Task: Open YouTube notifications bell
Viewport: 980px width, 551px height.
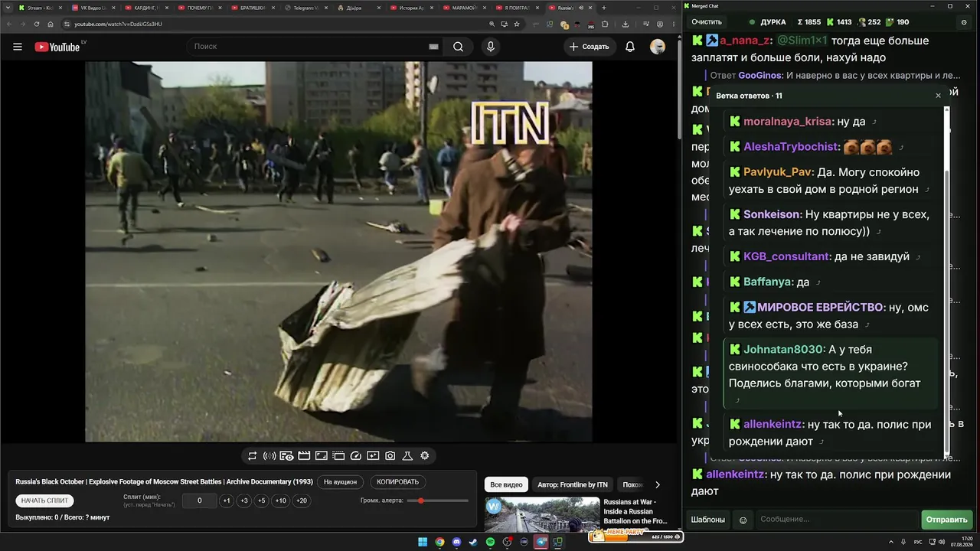Action: (630, 47)
